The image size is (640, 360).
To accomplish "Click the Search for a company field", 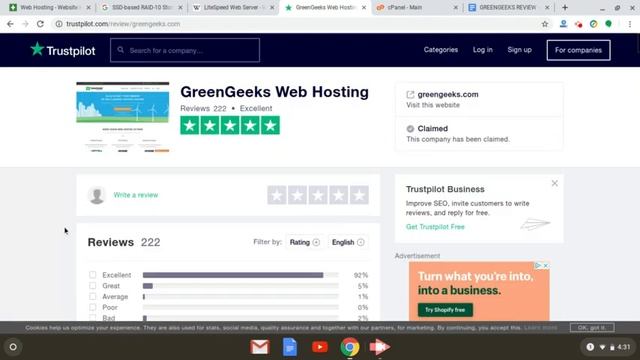I will tap(185, 50).
